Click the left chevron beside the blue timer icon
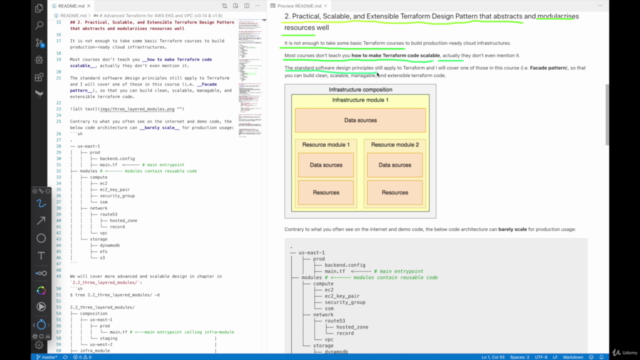This screenshot has width=640, height=360. [x=34, y=325]
